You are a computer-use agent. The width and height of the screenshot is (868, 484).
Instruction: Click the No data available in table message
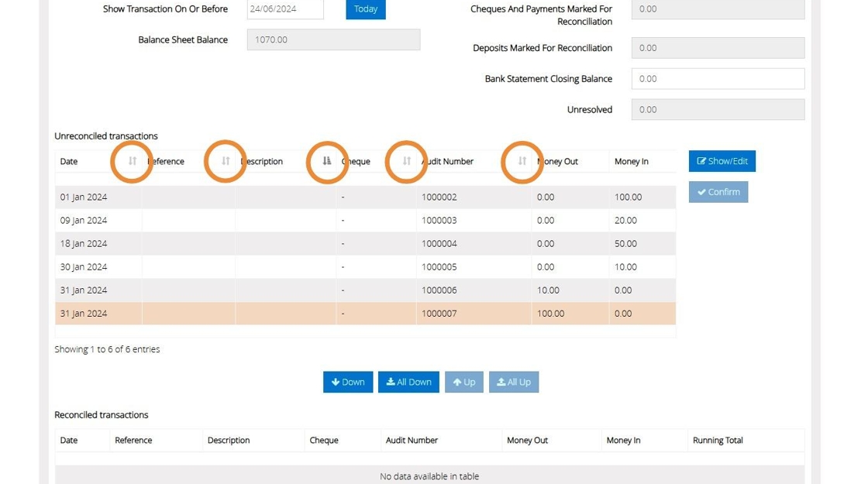(x=429, y=475)
